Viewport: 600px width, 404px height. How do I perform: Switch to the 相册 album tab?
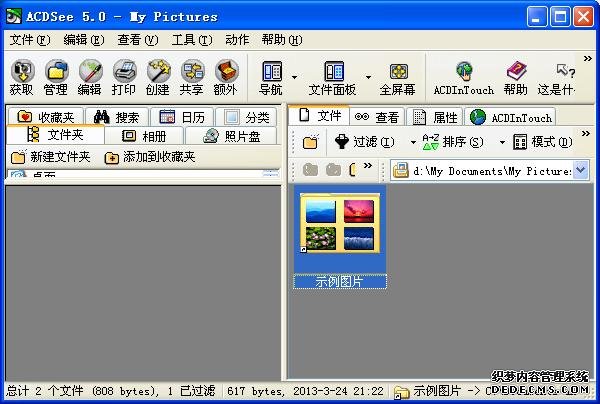click(x=144, y=135)
